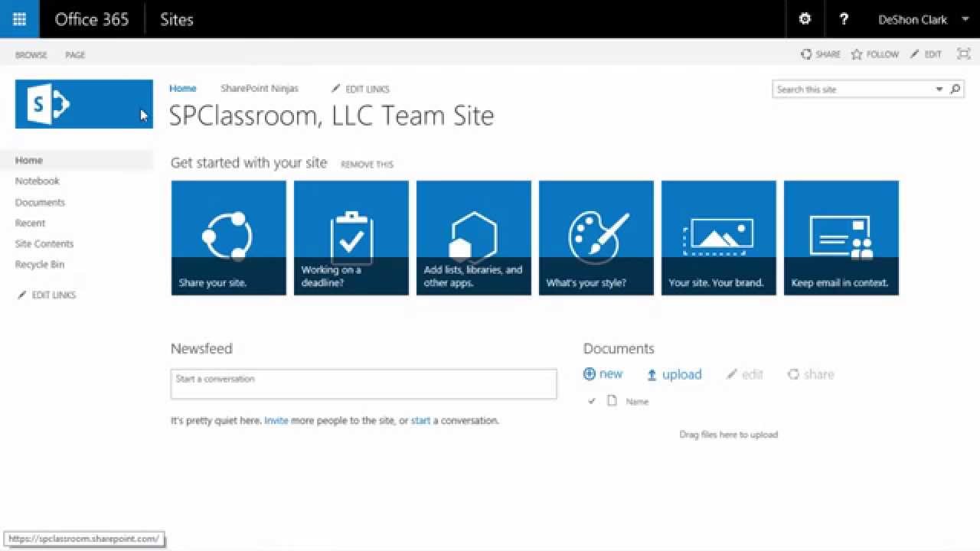The image size is (980, 551).
Task: Upload a document to the library
Action: [675, 374]
